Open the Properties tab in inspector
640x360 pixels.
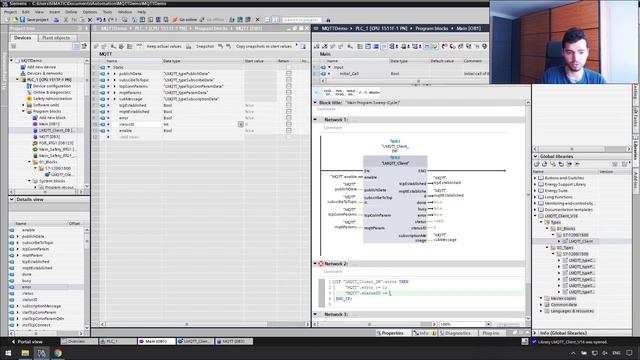(x=391, y=333)
